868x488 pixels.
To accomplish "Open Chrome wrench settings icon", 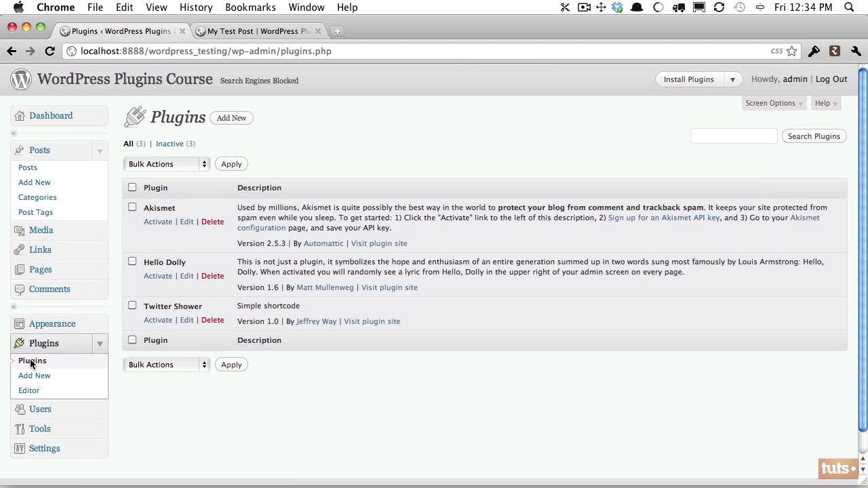I will [x=856, y=51].
